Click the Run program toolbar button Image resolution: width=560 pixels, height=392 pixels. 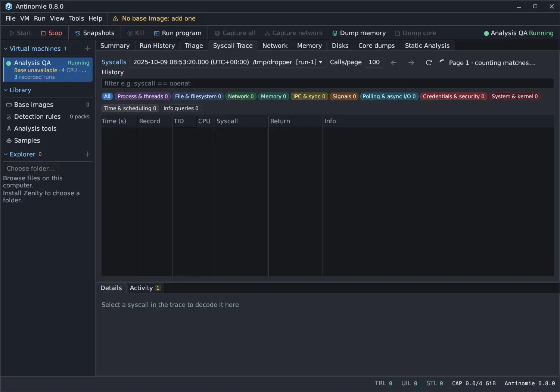pos(178,33)
